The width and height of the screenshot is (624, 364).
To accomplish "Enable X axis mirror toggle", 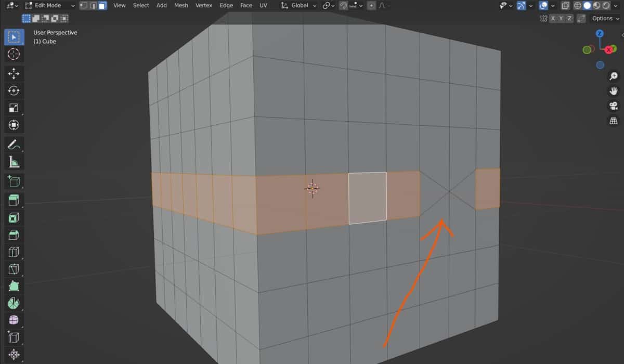I will [x=553, y=18].
